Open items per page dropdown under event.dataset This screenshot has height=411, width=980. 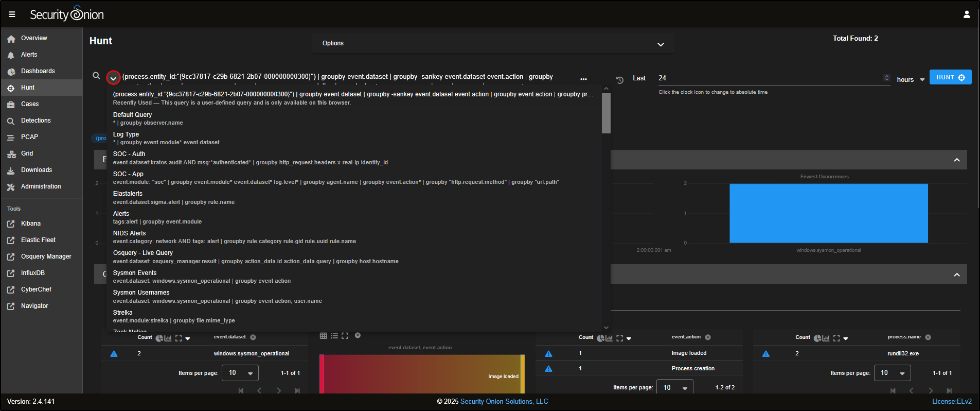coord(240,373)
